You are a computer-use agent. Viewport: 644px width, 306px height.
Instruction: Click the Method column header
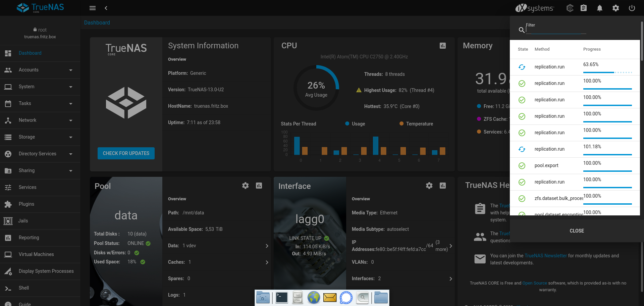tap(542, 49)
